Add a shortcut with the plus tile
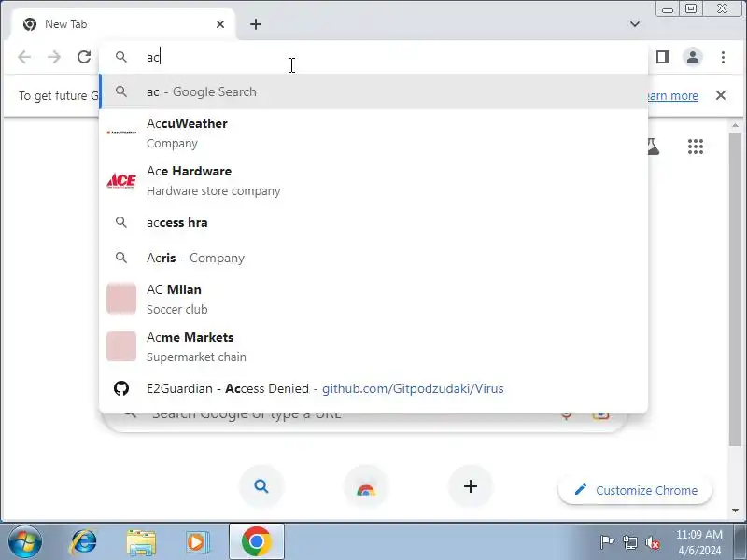This screenshot has width=747, height=560. coord(471,486)
